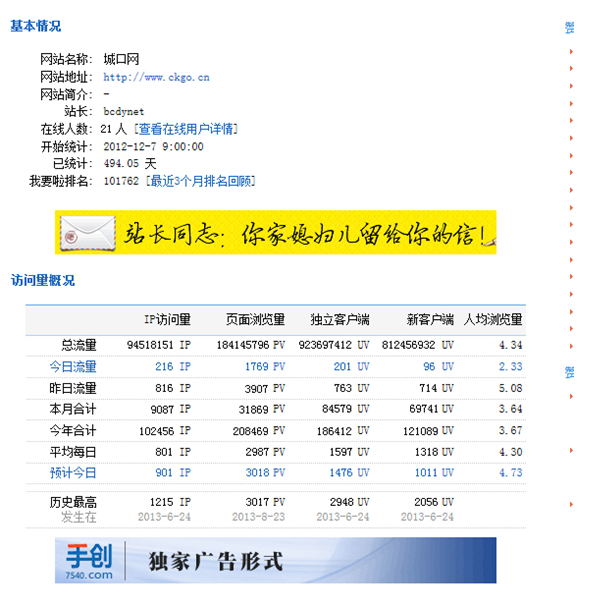
Task: Select the 今日流量 row label
Action: coord(72,367)
